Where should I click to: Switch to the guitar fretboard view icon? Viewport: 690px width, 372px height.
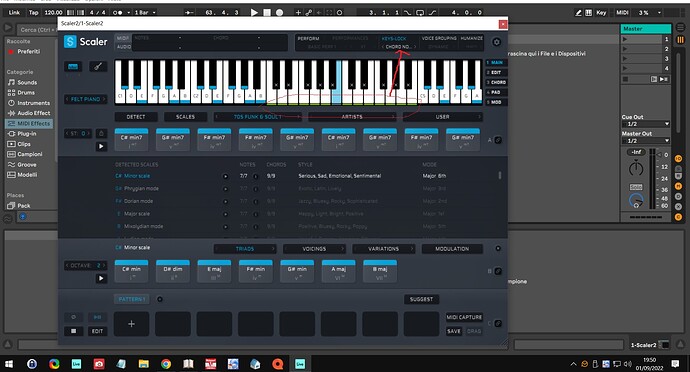(x=98, y=67)
